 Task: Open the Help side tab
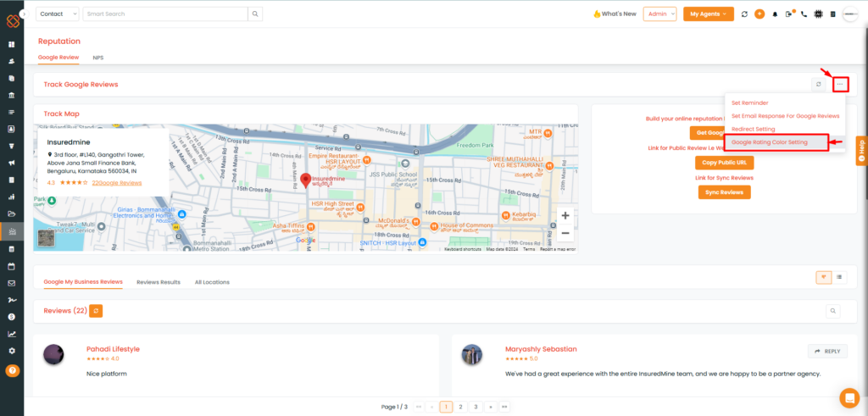[861, 150]
